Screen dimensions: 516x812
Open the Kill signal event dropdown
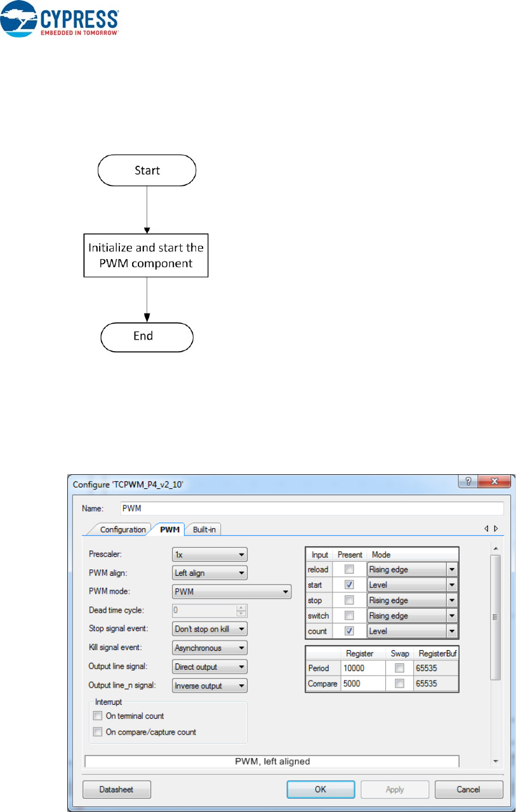[209, 648]
